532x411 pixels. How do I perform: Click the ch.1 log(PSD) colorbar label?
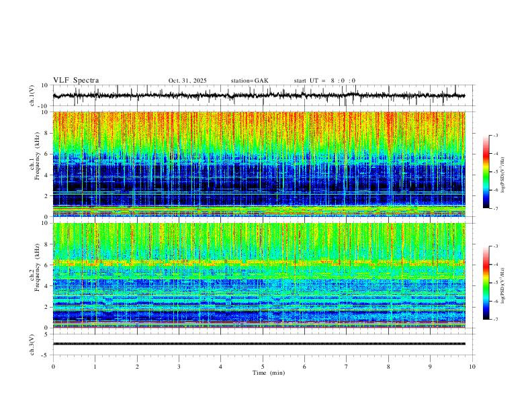tap(503, 175)
